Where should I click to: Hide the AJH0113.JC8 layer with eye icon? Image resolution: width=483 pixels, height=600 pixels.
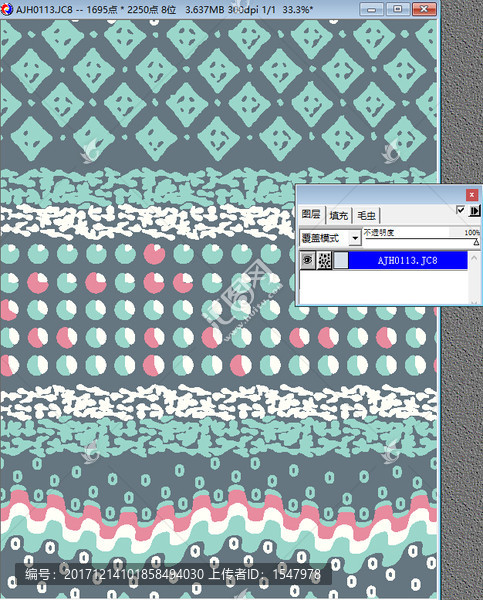(307, 260)
